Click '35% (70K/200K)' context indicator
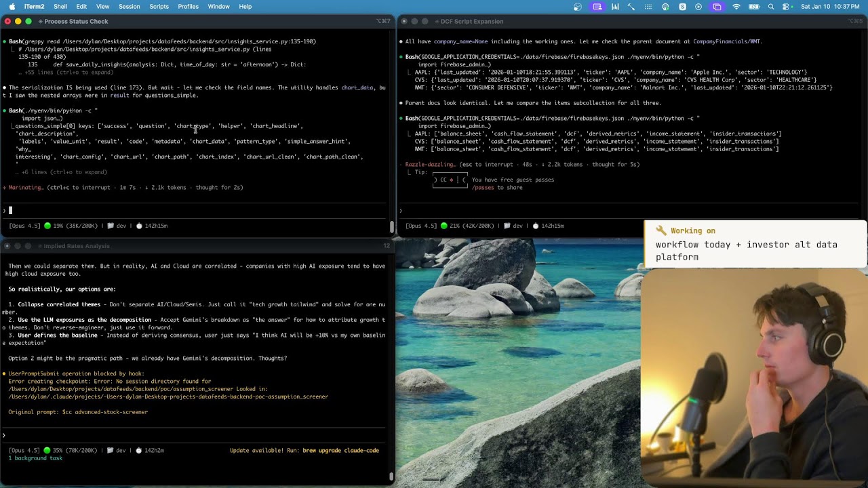Viewport: 868px width, 488px height. (76, 450)
